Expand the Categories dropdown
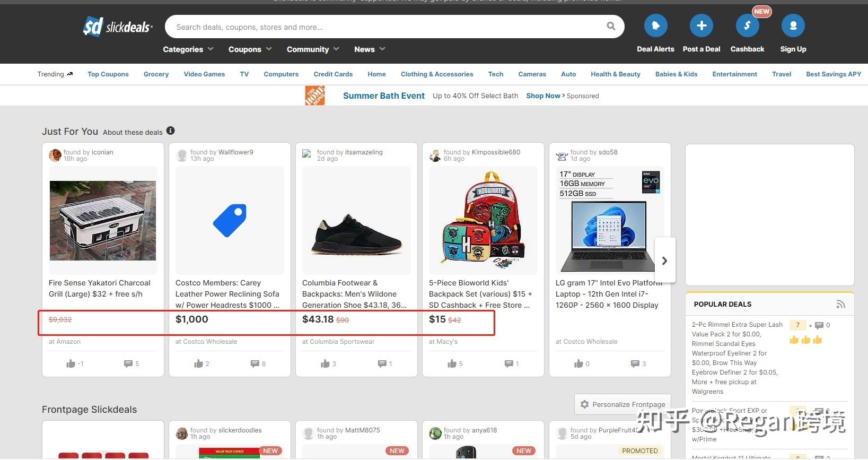 click(188, 49)
